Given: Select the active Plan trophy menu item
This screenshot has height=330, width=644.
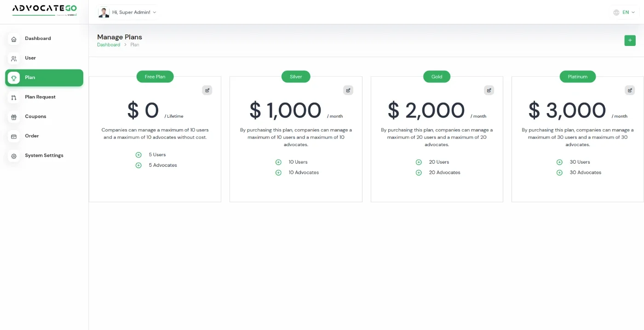Looking at the screenshot, I should [x=44, y=78].
